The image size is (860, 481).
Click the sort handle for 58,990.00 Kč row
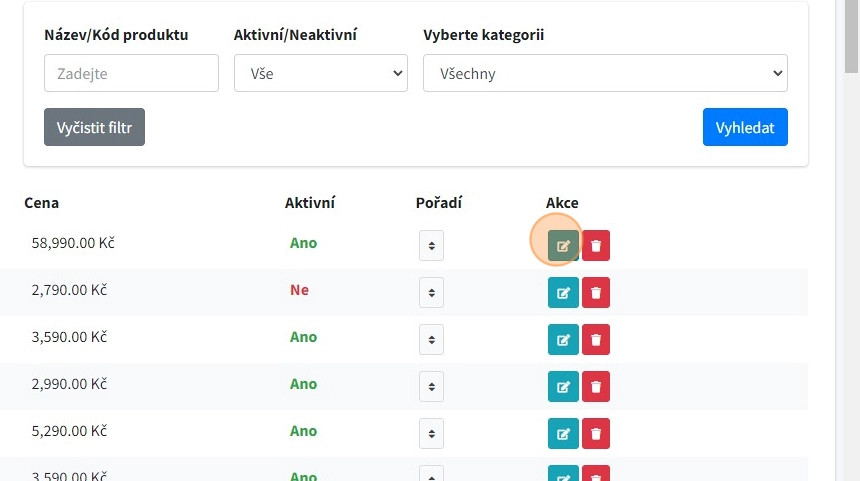(431, 245)
